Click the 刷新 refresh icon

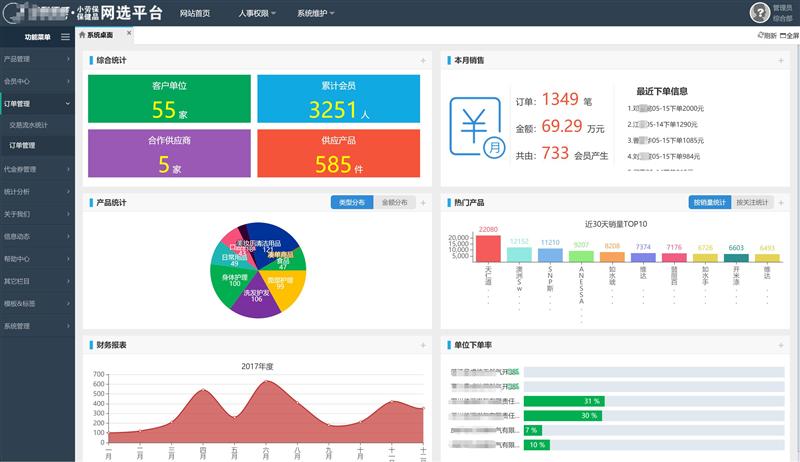tap(765, 35)
